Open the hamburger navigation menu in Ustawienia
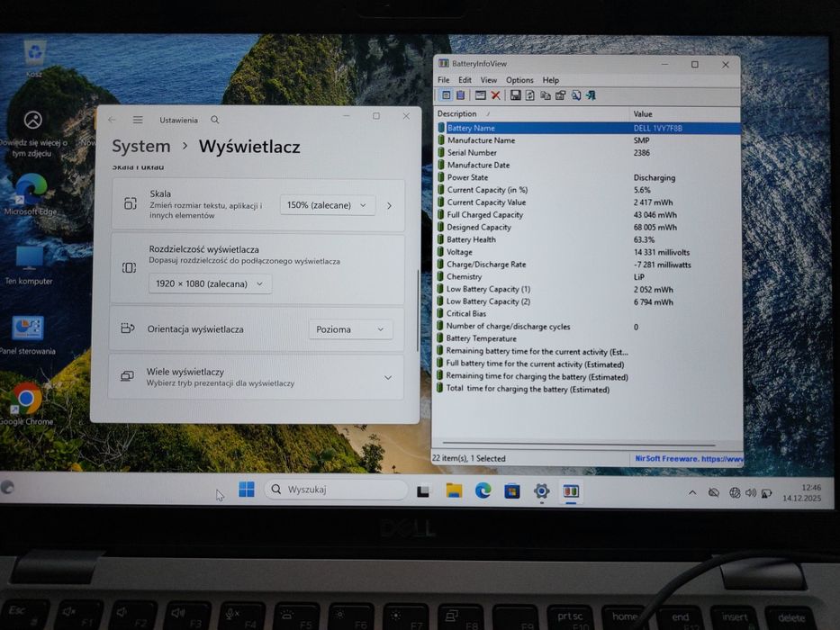 point(138,120)
